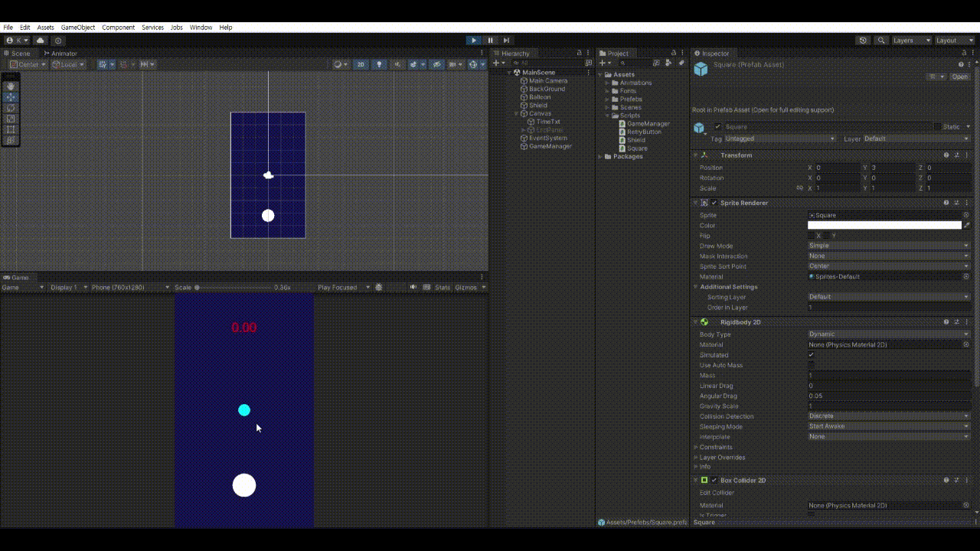Click the Material object picker in Sprite Renderer
Screen dimensions: 980x551
tap(966, 276)
